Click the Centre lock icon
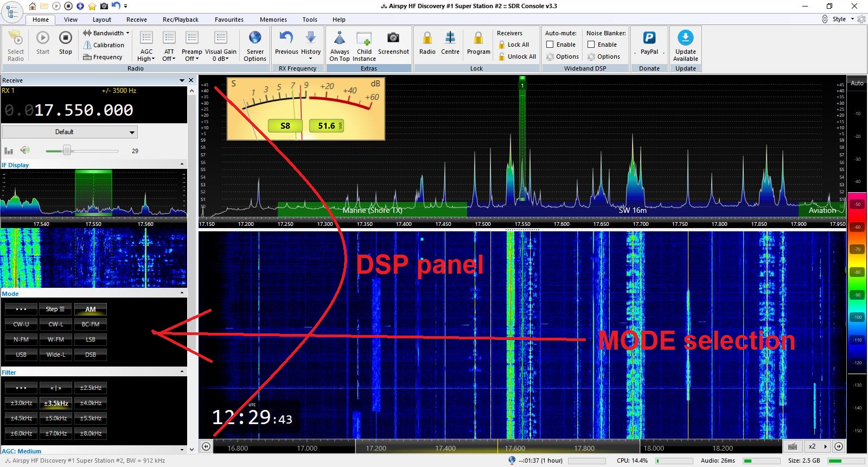The image size is (868, 467). click(450, 38)
